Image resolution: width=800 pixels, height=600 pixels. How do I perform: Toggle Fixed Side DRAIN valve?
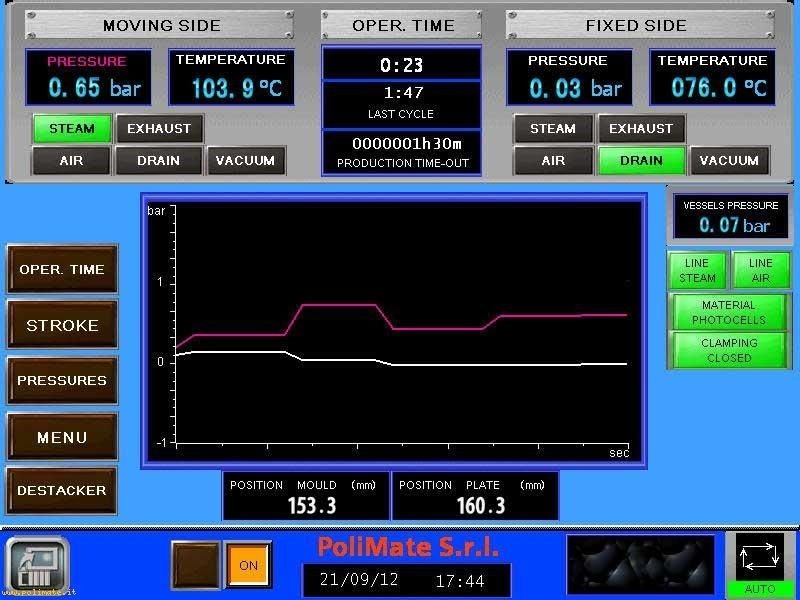click(x=641, y=161)
